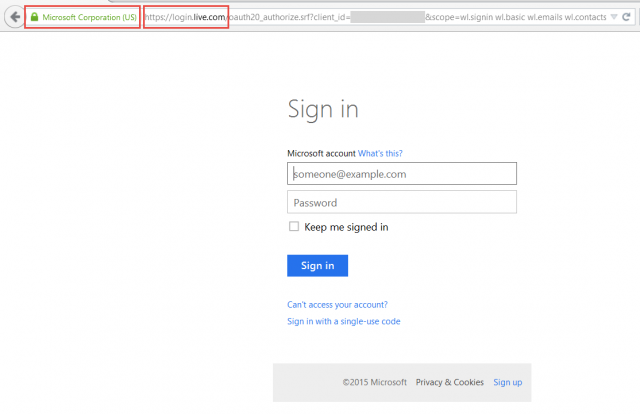Open Privacy & Cookies footer link
This screenshot has height=414, width=640.
coord(449,382)
